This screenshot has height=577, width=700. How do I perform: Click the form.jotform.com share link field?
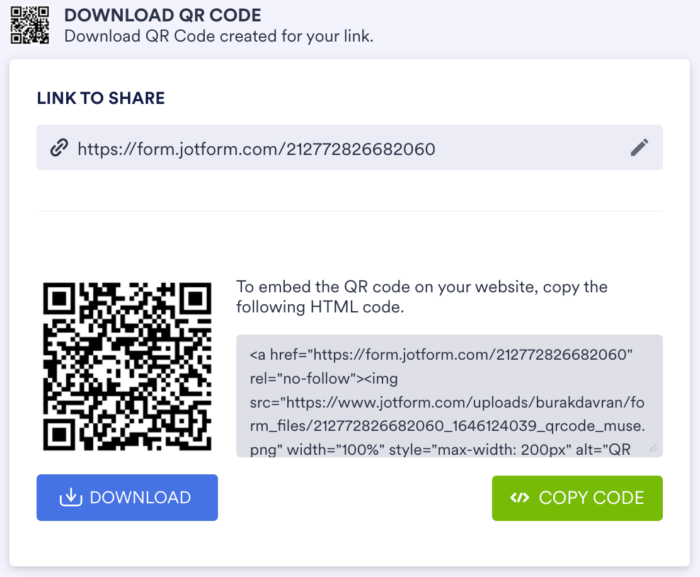click(300, 148)
